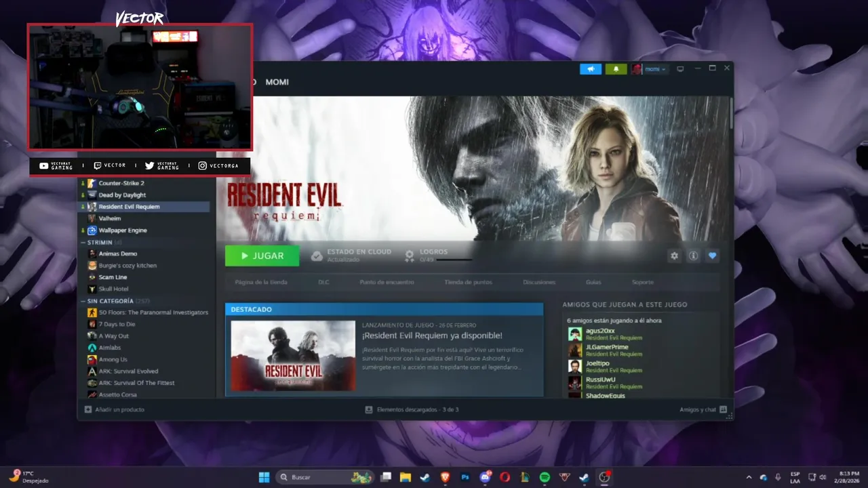Click the momi profile avatar
This screenshot has width=868, height=488.
pyautogui.click(x=637, y=69)
